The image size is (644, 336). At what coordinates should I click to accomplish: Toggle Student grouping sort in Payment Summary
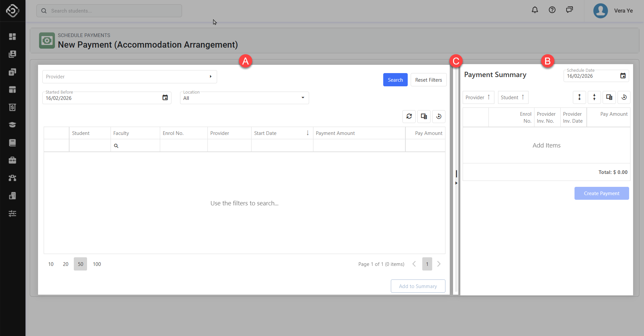point(513,97)
